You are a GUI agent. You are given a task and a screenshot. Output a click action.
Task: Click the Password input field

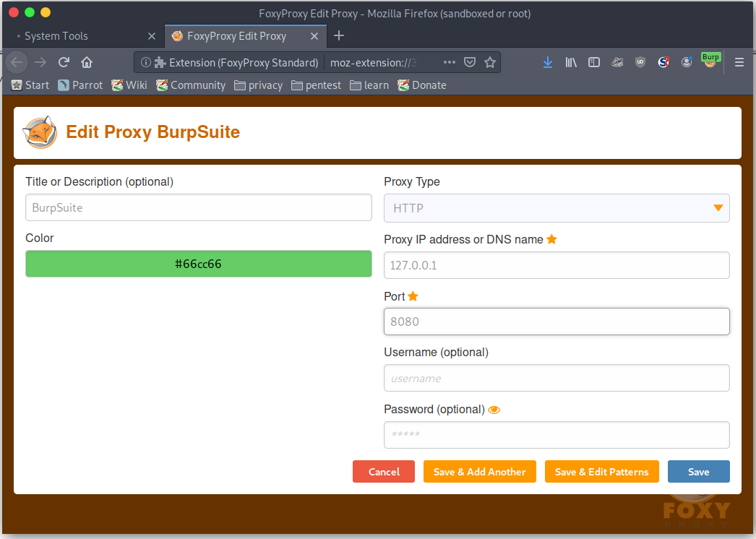click(x=557, y=435)
